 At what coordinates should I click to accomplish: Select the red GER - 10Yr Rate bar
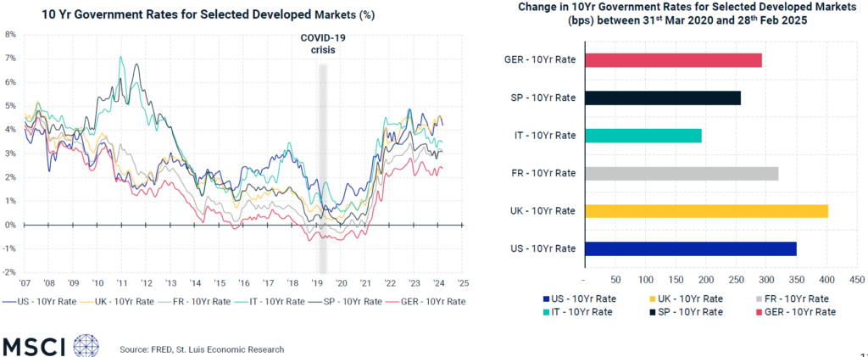coord(673,60)
